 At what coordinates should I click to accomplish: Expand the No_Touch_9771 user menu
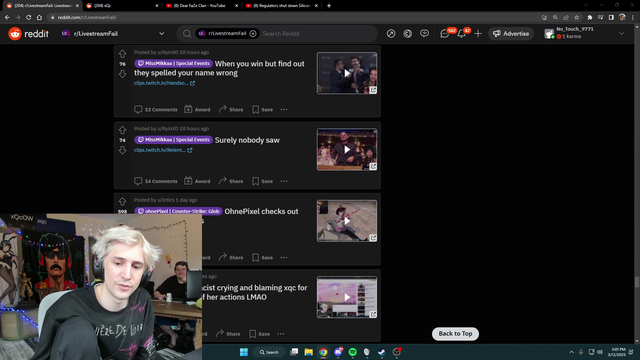[x=584, y=33]
